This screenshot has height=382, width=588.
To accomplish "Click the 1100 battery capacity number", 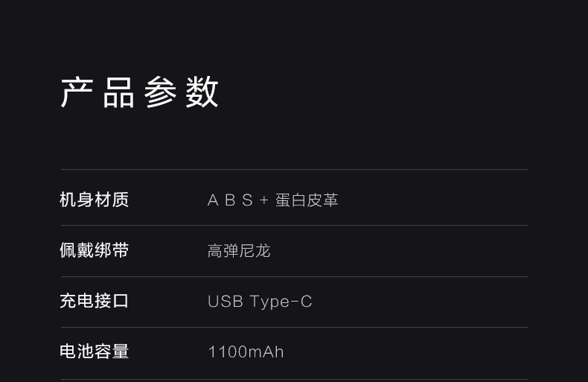I will click(x=227, y=352).
